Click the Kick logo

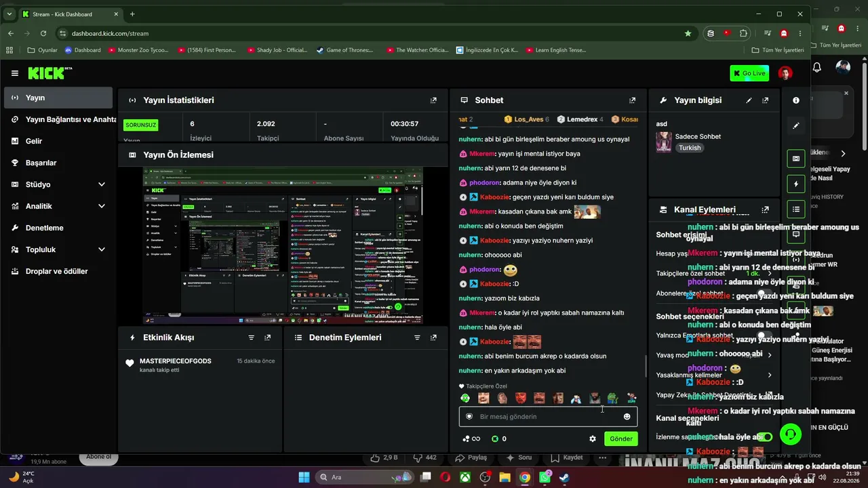tap(50, 73)
